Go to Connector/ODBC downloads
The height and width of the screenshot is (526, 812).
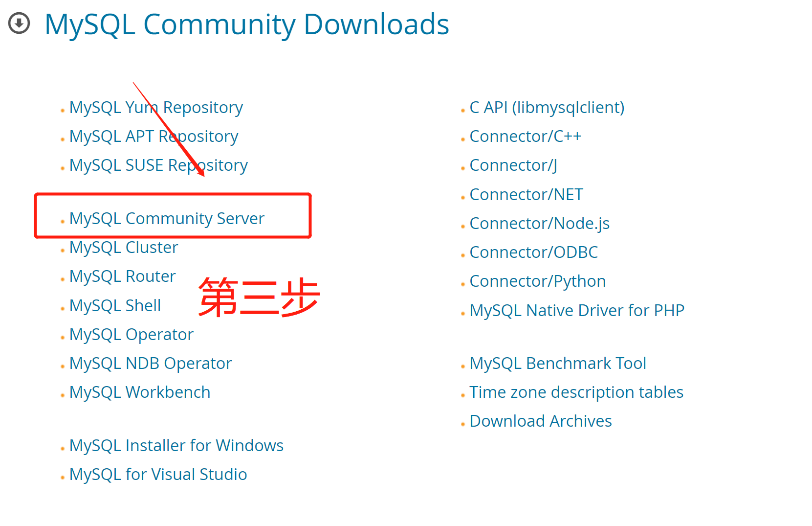[x=534, y=252]
